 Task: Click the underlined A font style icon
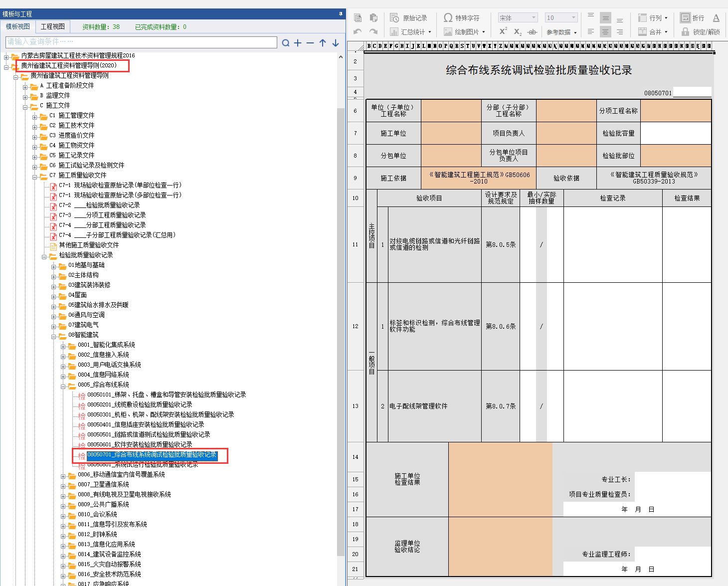click(x=716, y=18)
